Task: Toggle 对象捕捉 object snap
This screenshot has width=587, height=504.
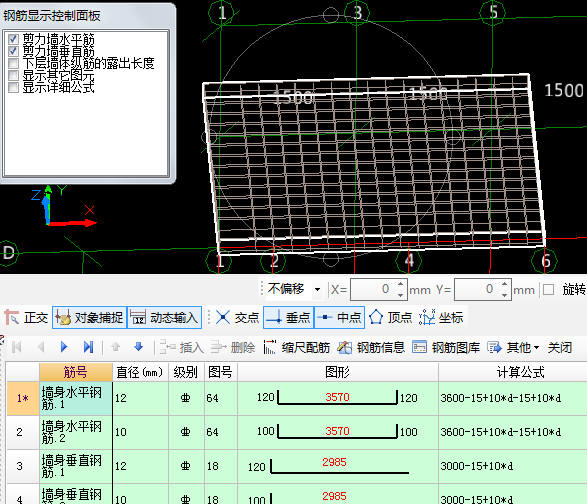Action: click(x=89, y=318)
